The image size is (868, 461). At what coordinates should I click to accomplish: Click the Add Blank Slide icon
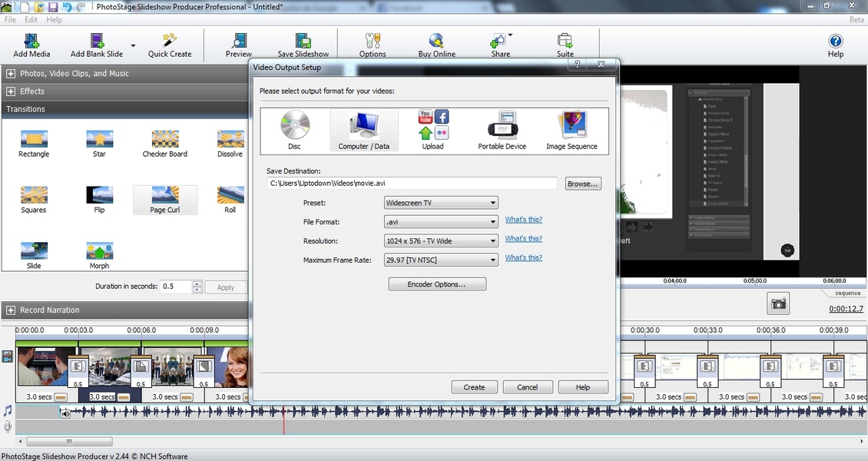pos(97,45)
